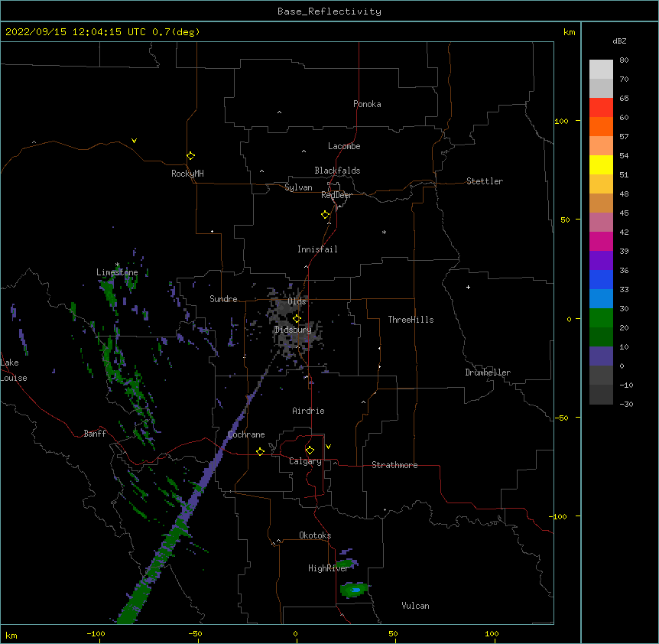This screenshot has height=644, width=659.
Task: Click the white asterisk above Limestone label
Action: (x=117, y=265)
